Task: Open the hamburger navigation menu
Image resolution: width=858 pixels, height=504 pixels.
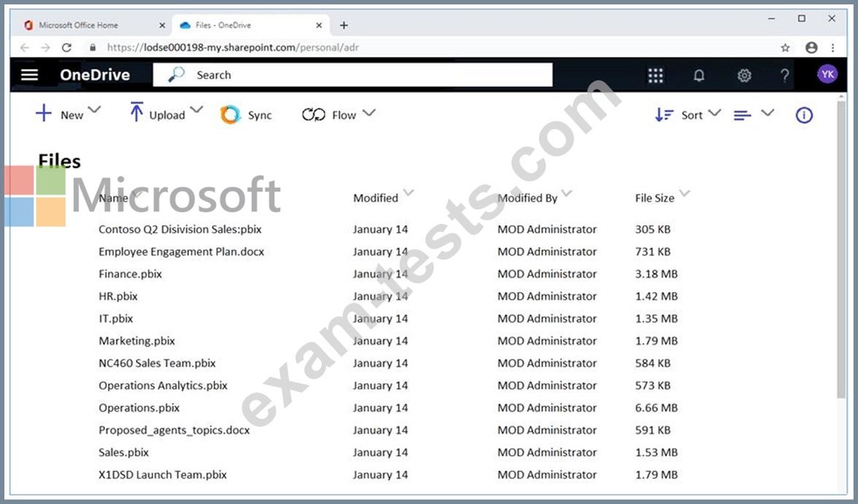Action: 29,75
